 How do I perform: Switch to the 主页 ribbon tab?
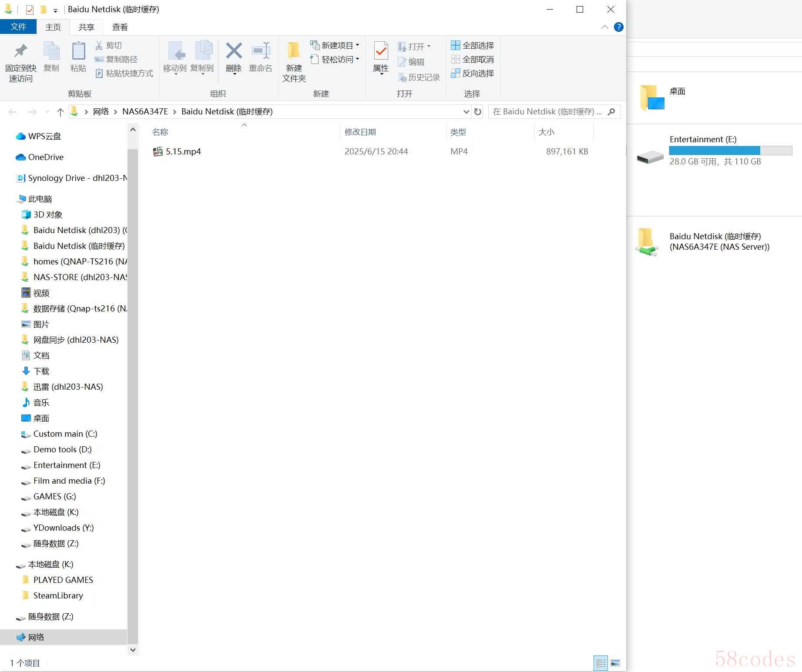[53, 27]
